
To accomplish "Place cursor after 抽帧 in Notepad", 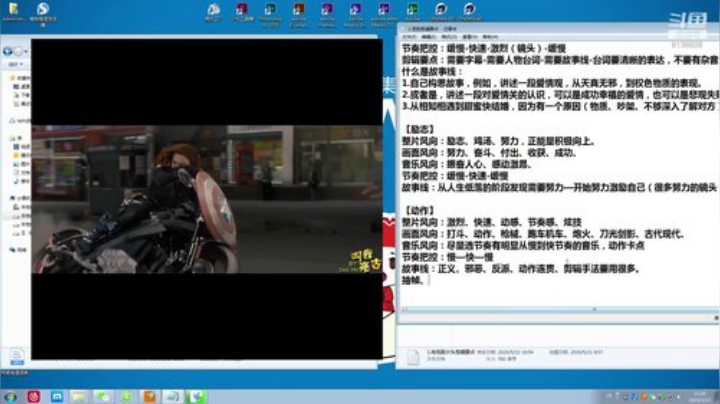I will (427, 280).
